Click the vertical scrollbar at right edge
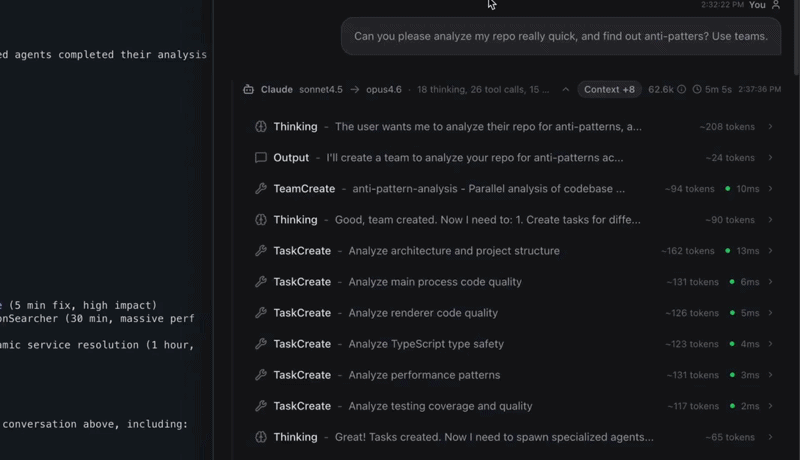The image size is (800, 460). point(796,39)
